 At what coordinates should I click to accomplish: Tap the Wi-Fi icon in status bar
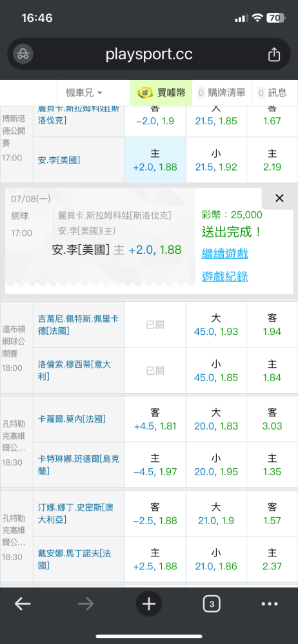(257, 17)
